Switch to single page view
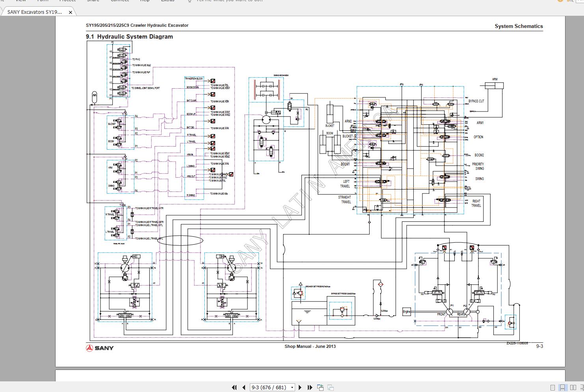Screen dimensions: 584x392 click(x=552, y=388)
